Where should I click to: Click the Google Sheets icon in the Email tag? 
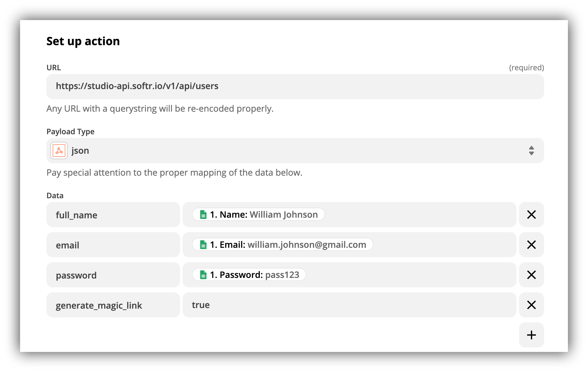tap(203, 245)
